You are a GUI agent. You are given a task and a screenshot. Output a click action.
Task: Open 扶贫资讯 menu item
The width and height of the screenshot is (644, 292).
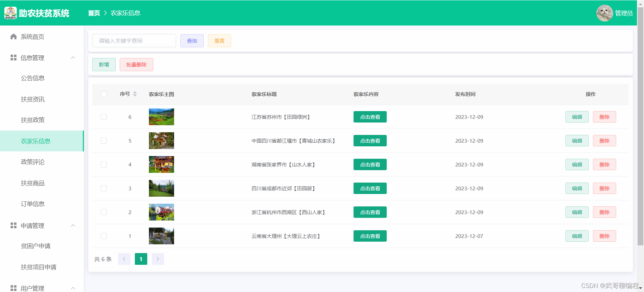coord(42,99)
